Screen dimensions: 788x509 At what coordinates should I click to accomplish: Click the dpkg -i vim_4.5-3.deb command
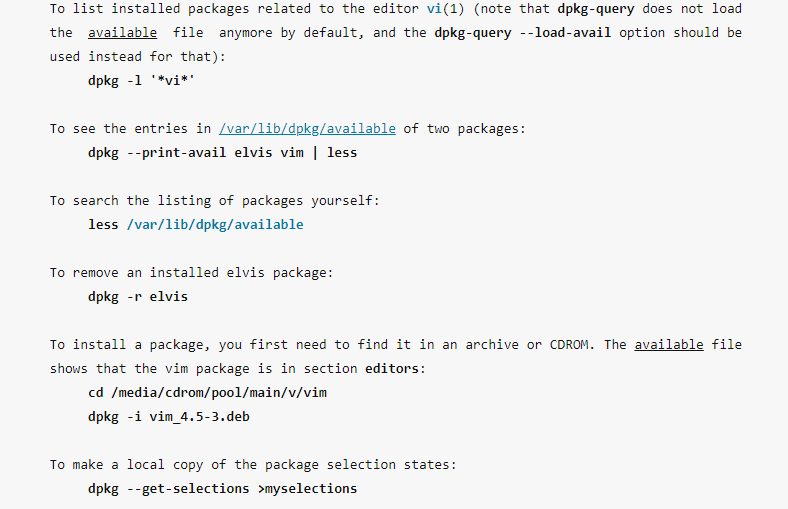tap(169, 417)
